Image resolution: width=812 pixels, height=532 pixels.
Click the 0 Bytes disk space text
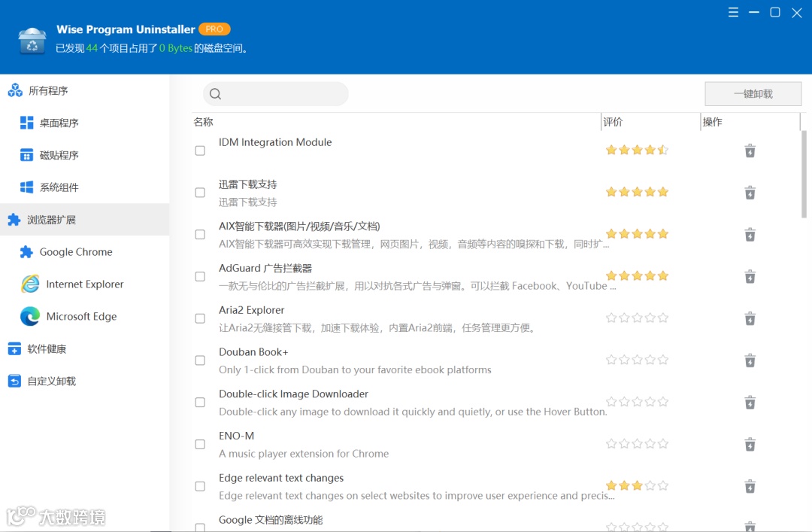[x=175, y=48]
